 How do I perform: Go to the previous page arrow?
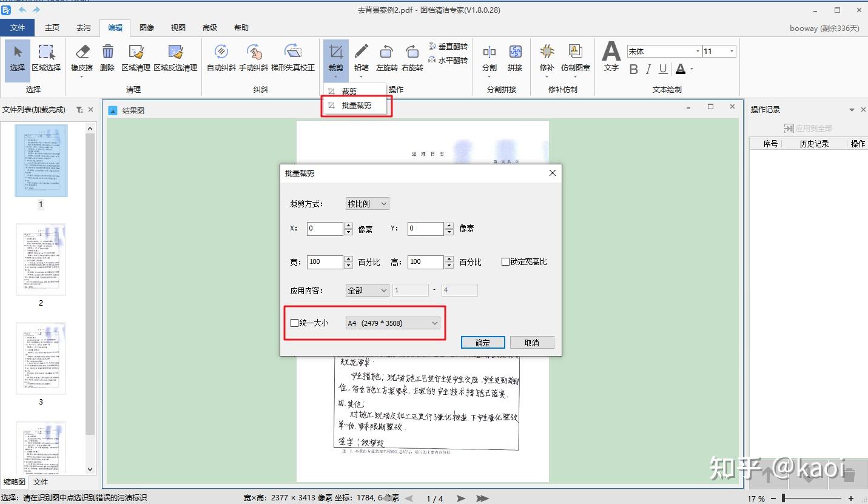coord(409,499)
